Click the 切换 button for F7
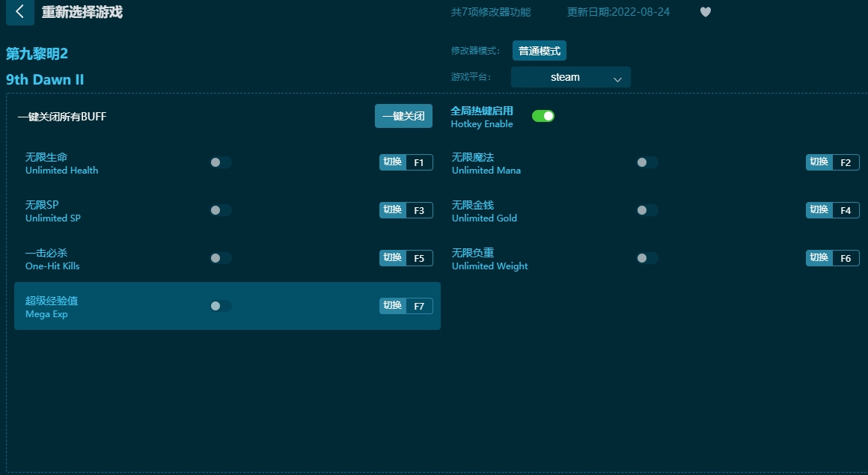868x475 pixels. 393,306
